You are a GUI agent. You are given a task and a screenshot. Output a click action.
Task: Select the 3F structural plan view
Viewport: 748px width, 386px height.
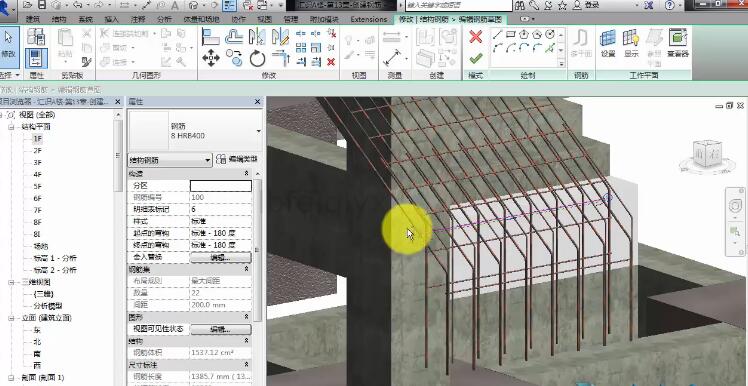tap(38, 163)
